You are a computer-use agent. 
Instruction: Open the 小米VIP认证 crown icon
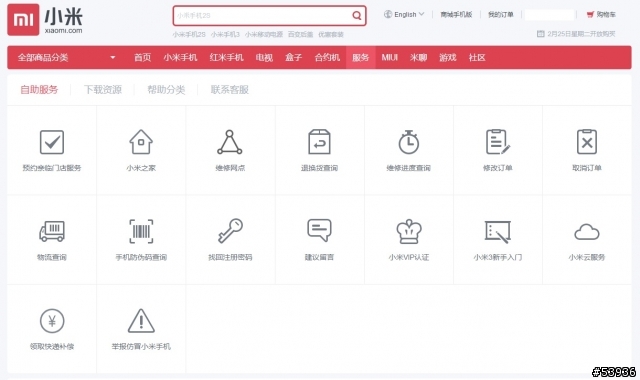coord(409,231)
